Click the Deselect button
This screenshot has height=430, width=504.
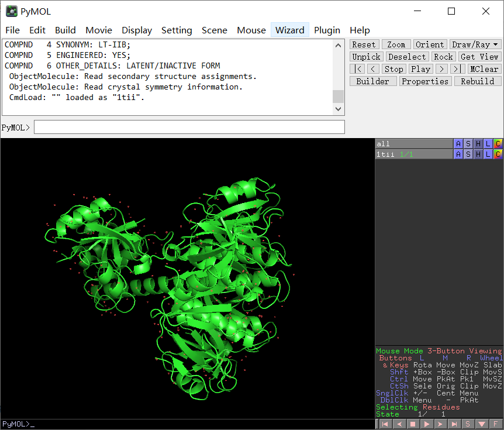tap(407, 57)
